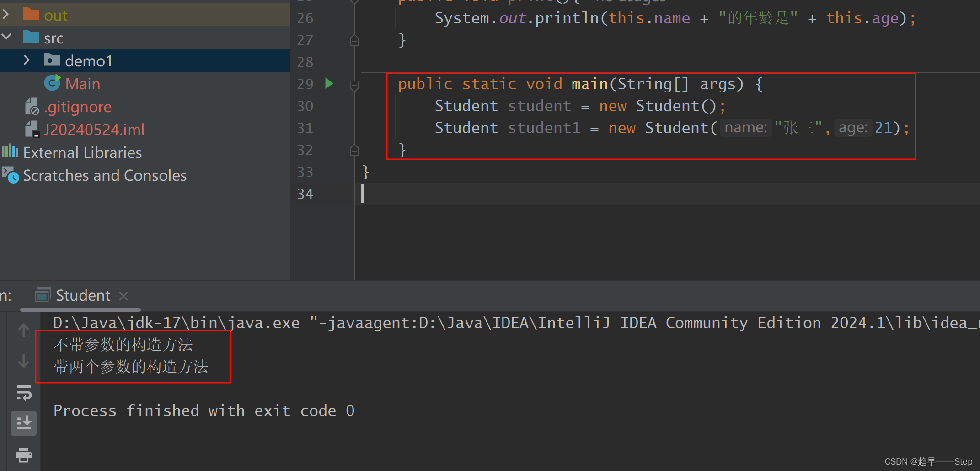Click the Student run configuration icon
This screenshot has width=980, height=471.
[43, 295]
